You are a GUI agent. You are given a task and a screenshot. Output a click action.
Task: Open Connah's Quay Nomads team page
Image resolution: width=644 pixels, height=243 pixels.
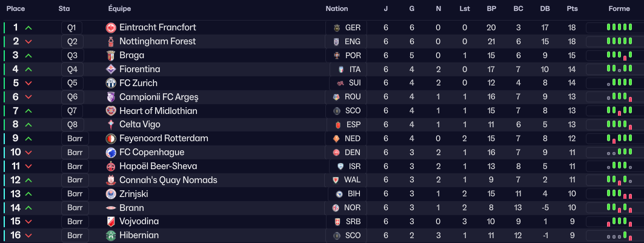click(168, 180)
